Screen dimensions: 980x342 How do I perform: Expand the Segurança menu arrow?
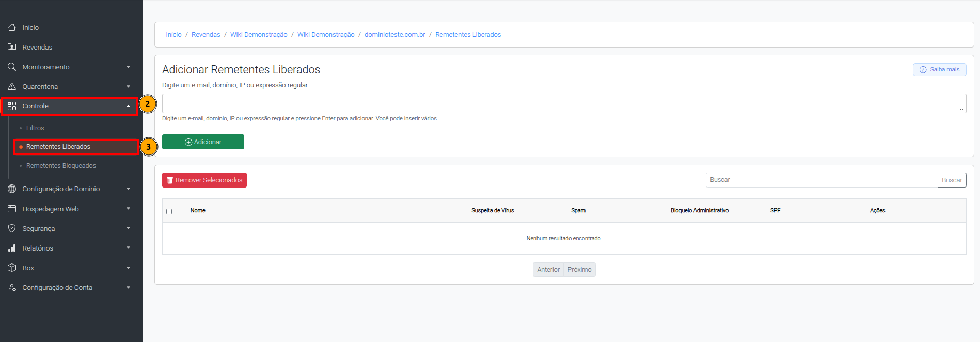click(128, 228)
